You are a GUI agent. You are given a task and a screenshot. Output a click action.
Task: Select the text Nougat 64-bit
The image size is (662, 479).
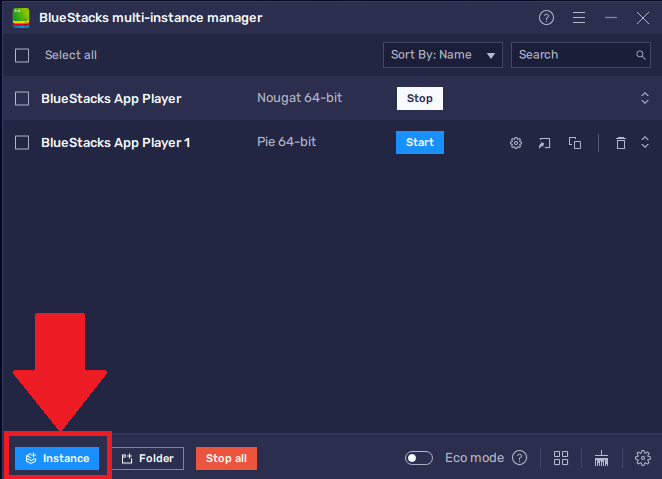click(x=299, y=98)
